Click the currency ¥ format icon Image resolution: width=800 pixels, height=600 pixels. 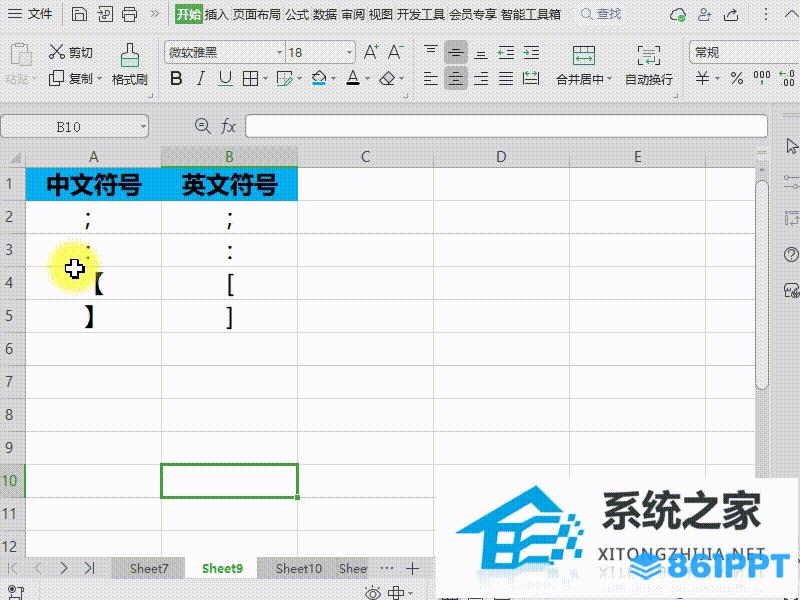703,79
